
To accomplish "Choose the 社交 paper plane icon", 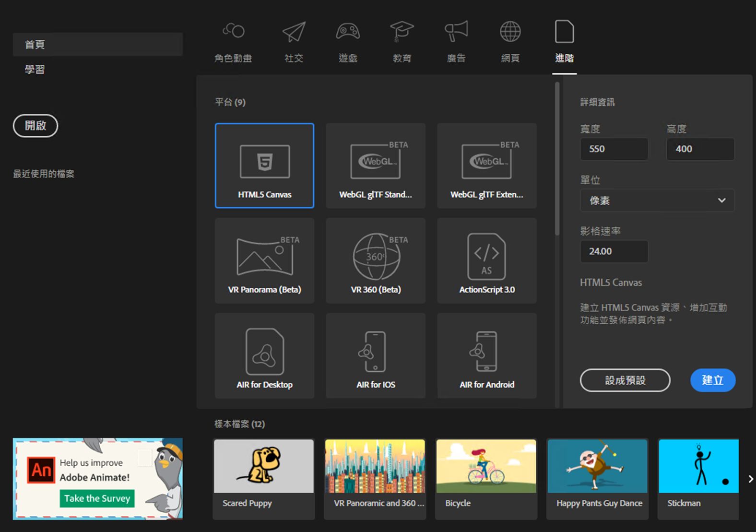I will point(294,32).
